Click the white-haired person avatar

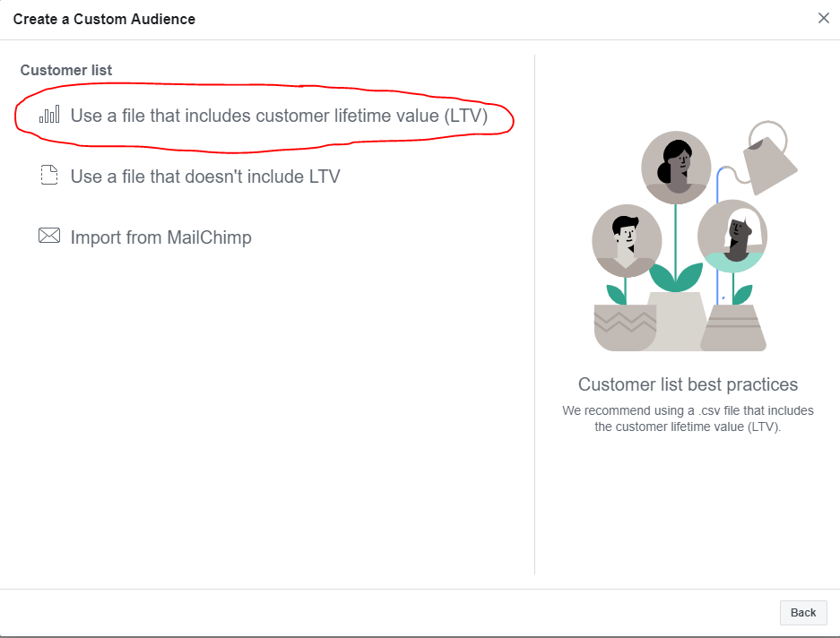coord(732,235)
